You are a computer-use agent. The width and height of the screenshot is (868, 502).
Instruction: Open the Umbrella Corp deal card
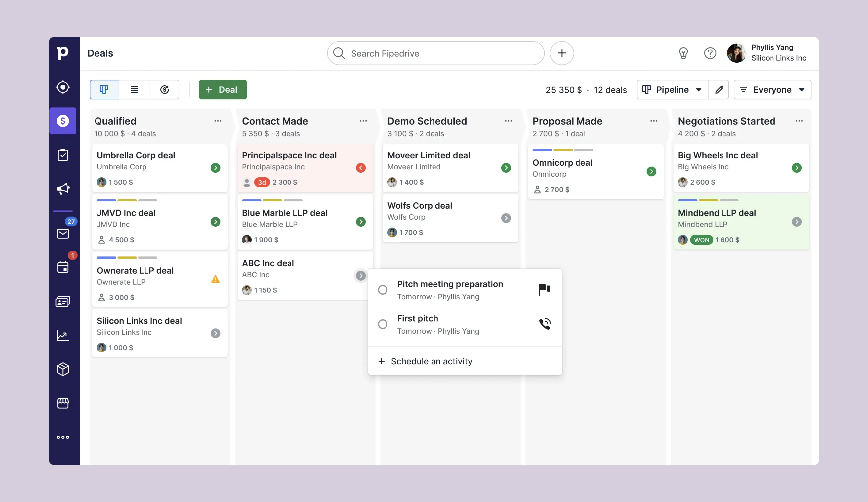(x=159, y=168)
